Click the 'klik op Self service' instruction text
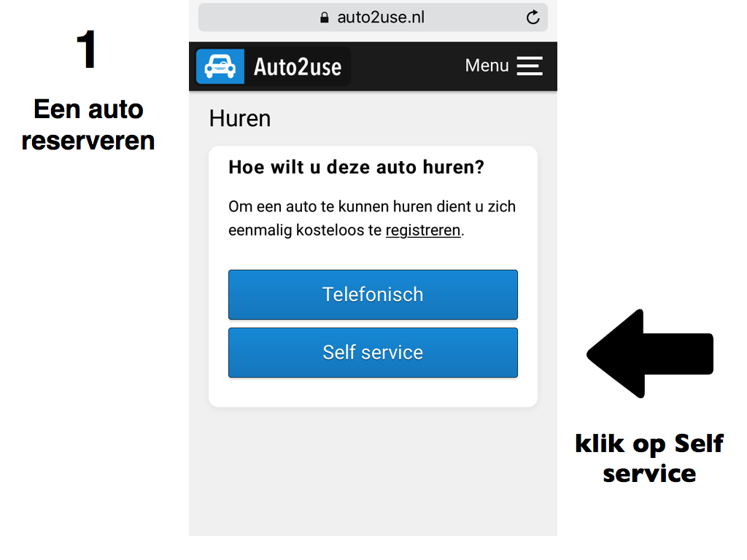Viewport: 747px width, 560px height. (649, 458)
